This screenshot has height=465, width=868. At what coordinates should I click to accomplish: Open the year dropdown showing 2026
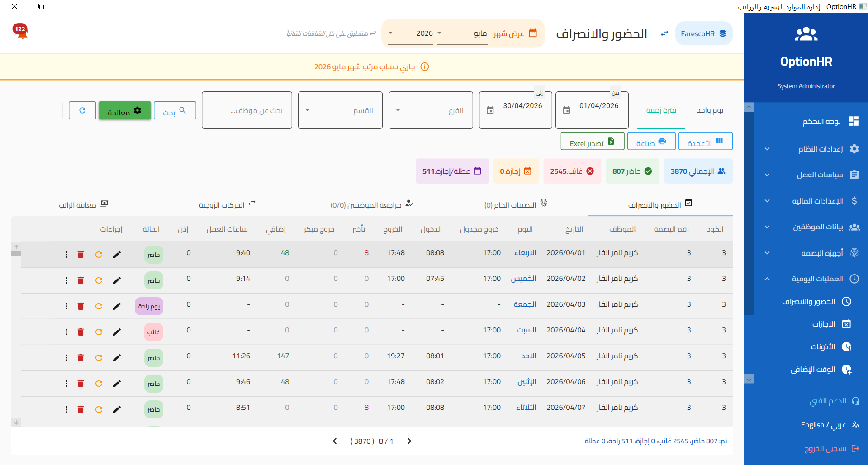tap(411, 33)
